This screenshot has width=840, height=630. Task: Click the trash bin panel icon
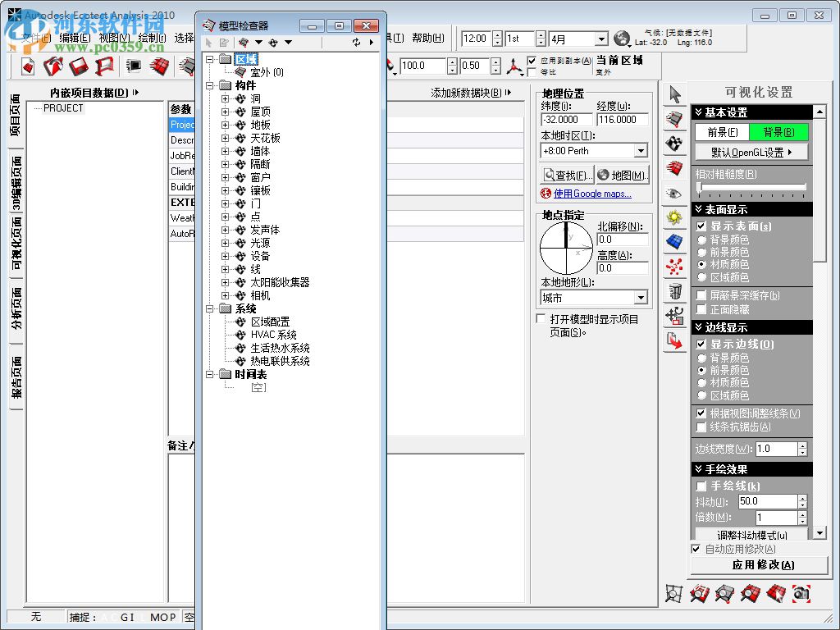pos(674,290)
